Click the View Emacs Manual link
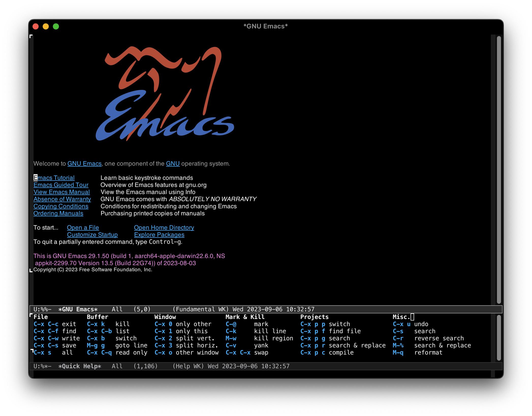The width and height of the screenshot is (532, 416). [62, 192]
